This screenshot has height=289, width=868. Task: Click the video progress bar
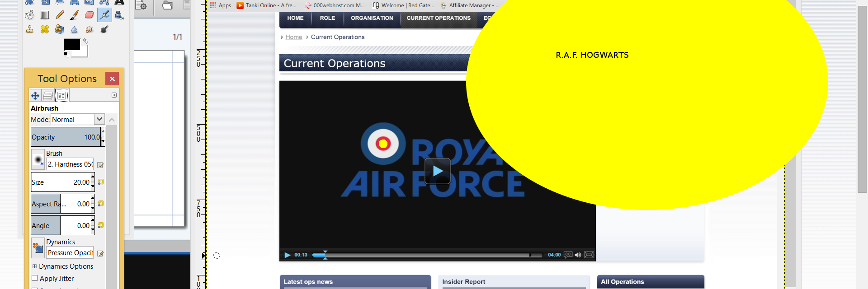pos(427,255)
